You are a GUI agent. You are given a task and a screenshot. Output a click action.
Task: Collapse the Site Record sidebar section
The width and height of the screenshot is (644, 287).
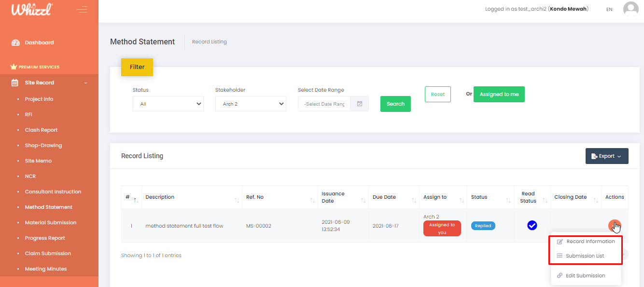(x=86, y=83)
